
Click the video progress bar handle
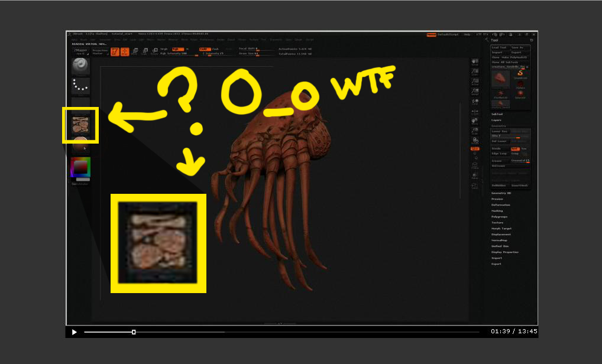[x=134, y=331]
